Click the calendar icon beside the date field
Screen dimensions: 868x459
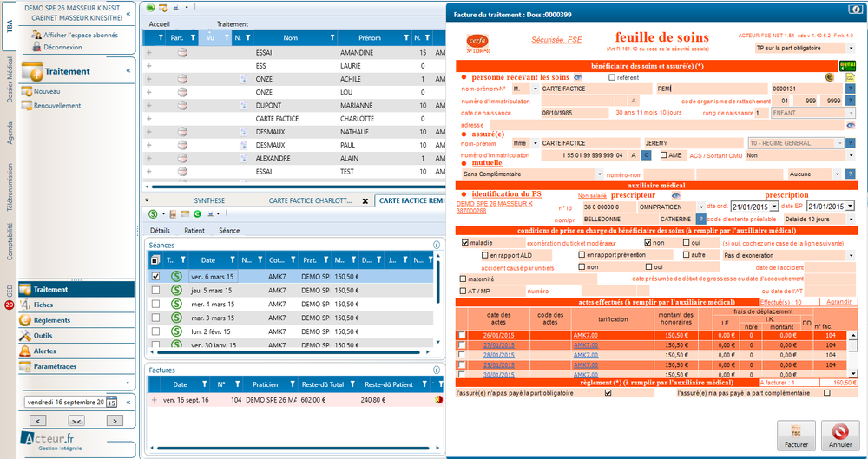111,403
